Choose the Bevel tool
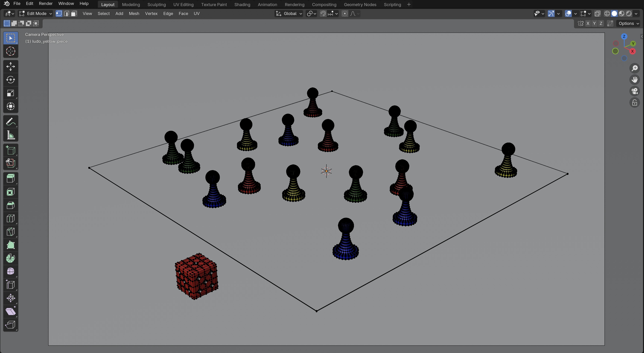The height and width of the screenshot is (353, 644). [10, 205]
